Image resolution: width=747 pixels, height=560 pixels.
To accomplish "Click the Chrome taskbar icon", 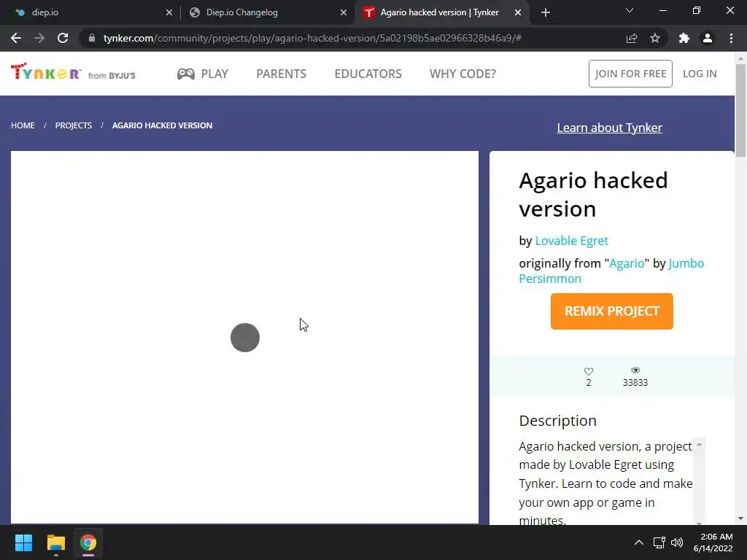I will click(x=88, y=542).
